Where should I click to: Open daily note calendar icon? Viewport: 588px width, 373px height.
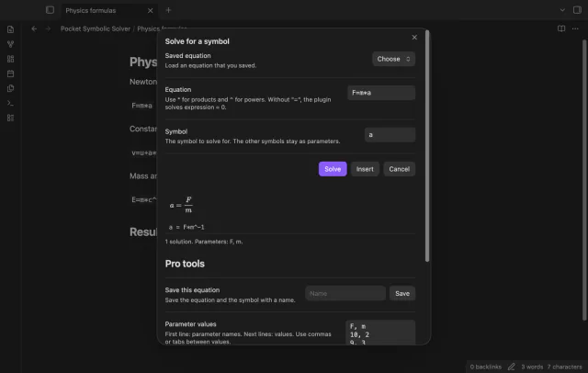click(x=10, y=73)
